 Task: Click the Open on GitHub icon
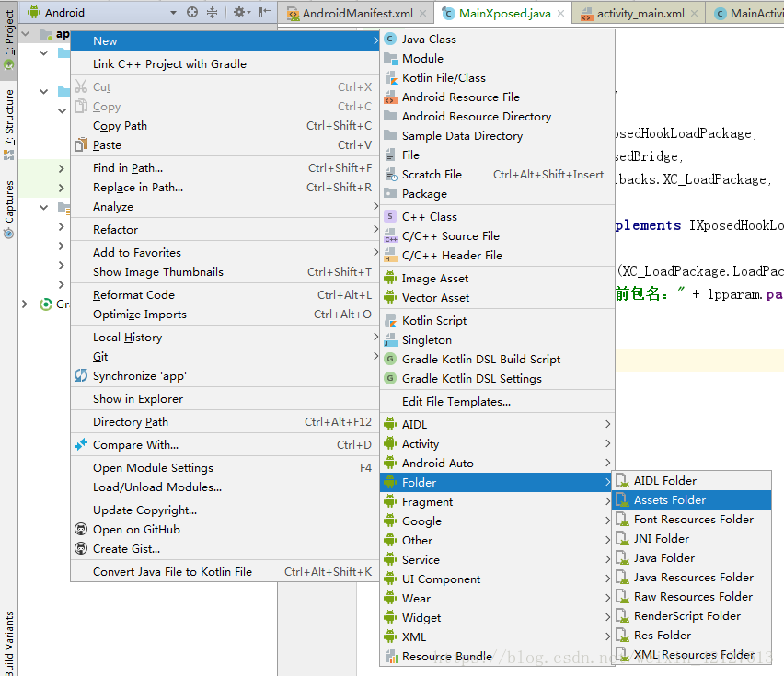coord(81,529)
